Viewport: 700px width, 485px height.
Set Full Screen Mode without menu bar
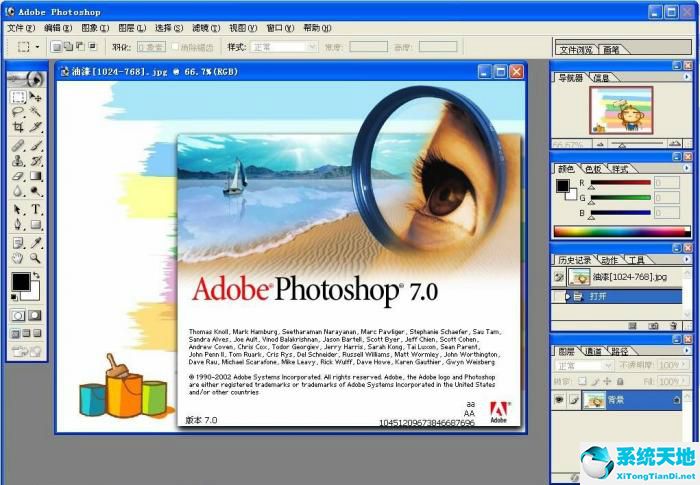(x=37, y=334)
